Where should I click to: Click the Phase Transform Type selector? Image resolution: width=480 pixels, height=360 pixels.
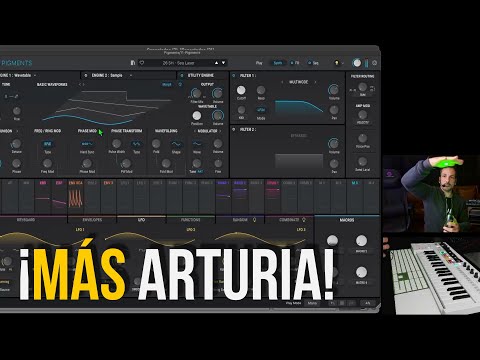(x=136, y=144)
